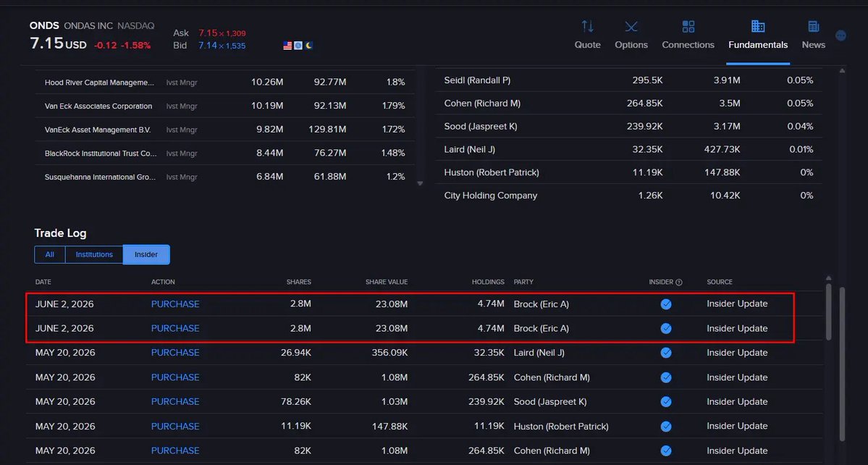Select City Holding Company row
The width and height of the screenshot is (868, 465).
pyautogui.click(x=628, y=196)
